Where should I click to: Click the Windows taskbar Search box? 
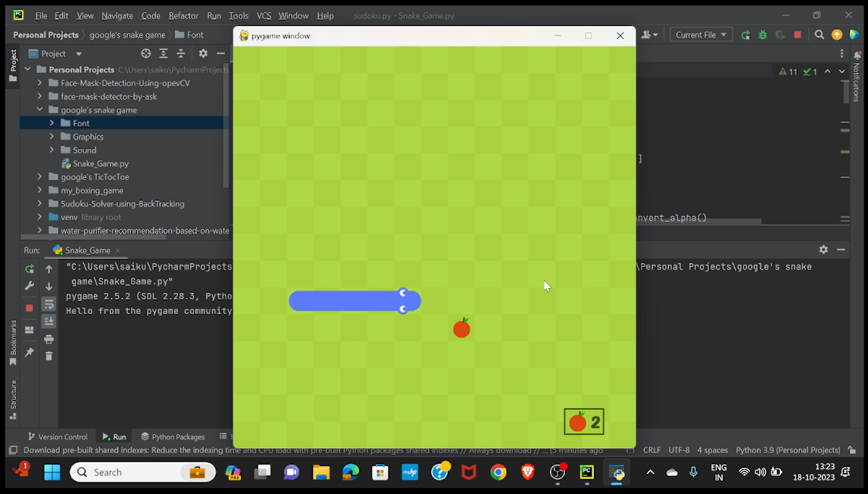[x=143, y=472]
